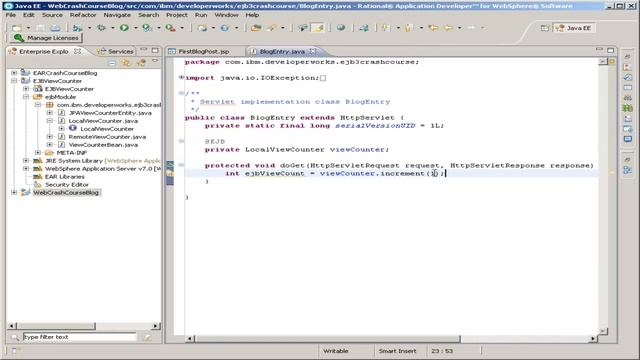
Task: Switch to the FirstBlogPost.jsp tab
Action: [x=204, y=51]
